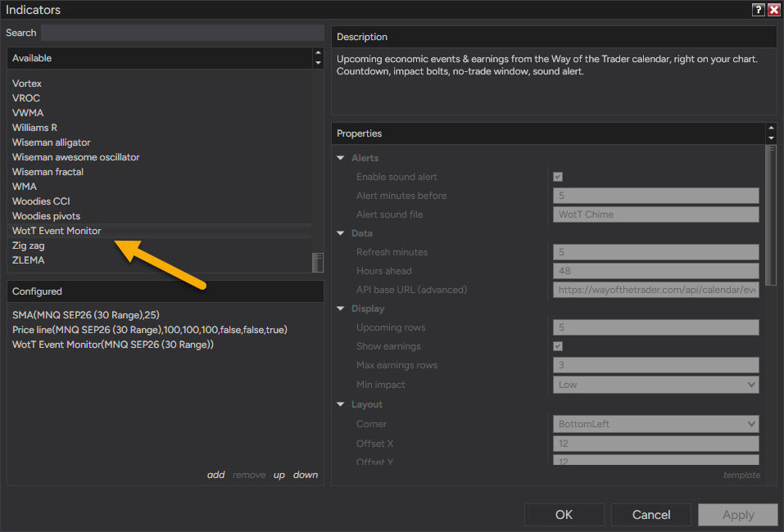Image resolution: width=784 pixels, height=532 pixels.
Task: Toggle Show earnings checkbox
Action: pyautogui.click(x=558, y=346)
